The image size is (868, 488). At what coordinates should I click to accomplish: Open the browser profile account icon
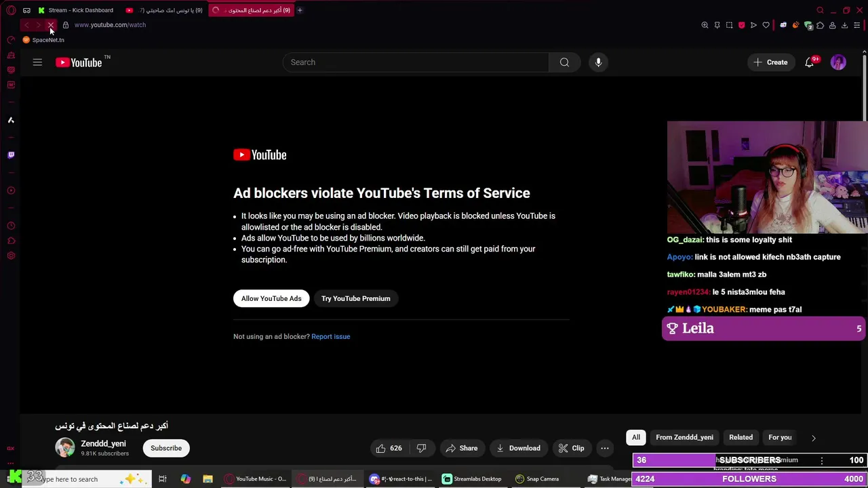[832, 25]
